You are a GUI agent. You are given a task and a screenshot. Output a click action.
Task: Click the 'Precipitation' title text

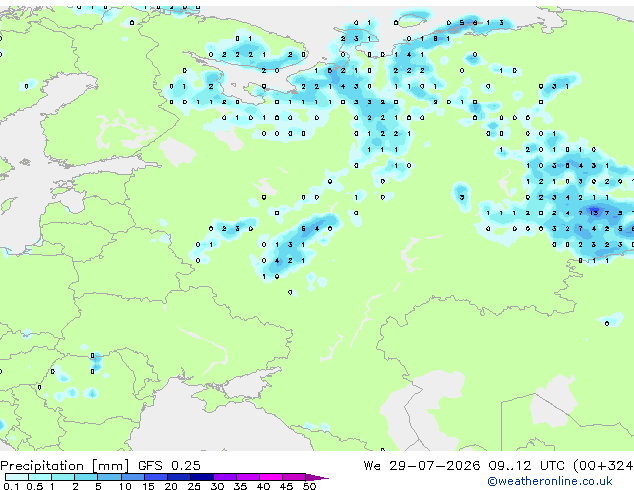[x=42, y=466]
